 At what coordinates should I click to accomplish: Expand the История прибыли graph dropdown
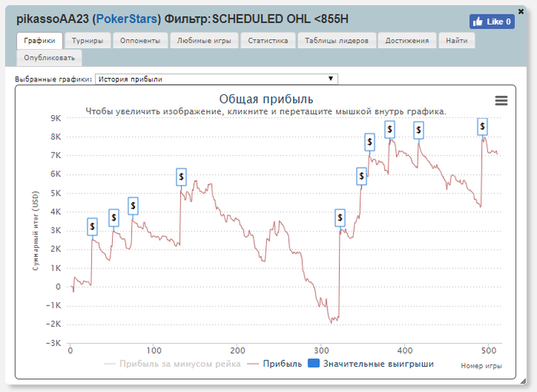coord(216,79)
